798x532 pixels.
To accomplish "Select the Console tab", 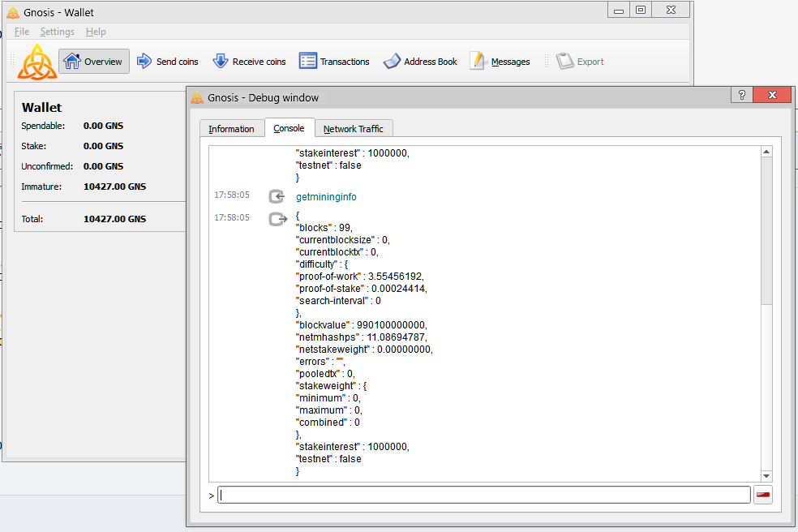I will coord(289,128).
